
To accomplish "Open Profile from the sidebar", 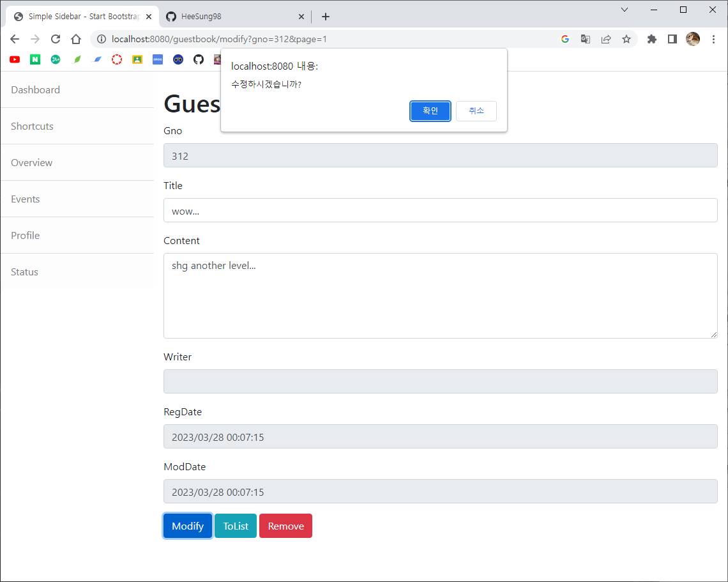I will click(26, 236).
